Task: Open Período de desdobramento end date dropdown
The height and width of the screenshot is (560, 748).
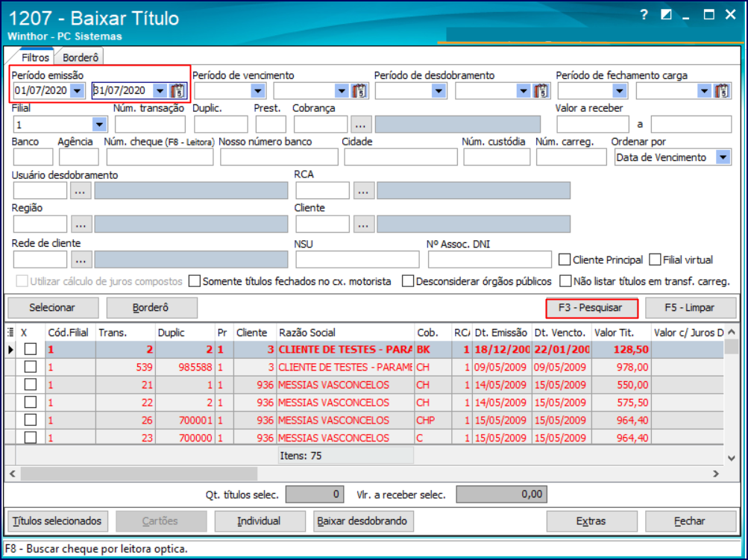Action: [x=524, y=91]
